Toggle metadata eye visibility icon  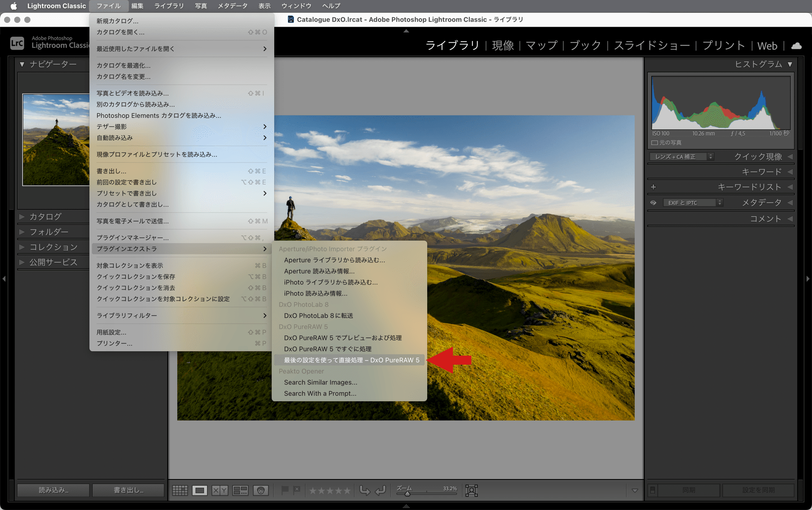coord(653,203)
